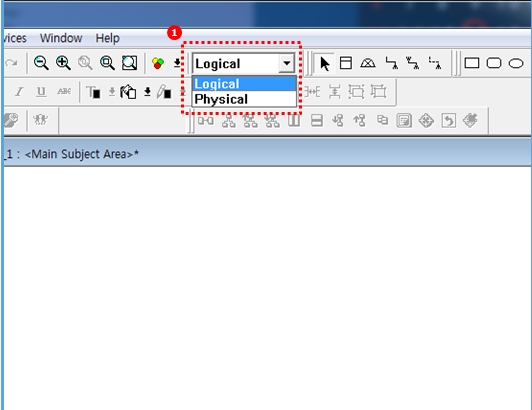Select the fit model to window icon
The image size is (532, 410).
tap(129, 63)
